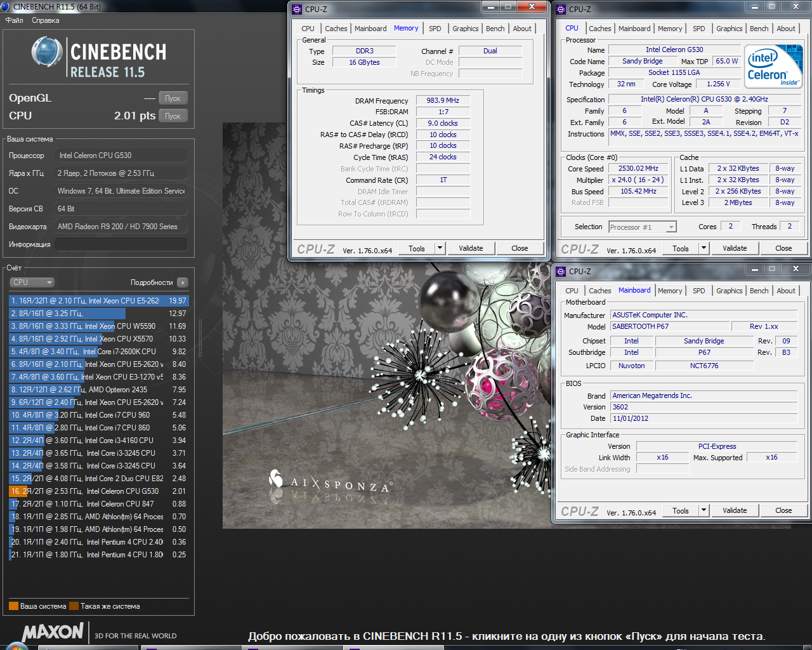Image resolution: width=812 pixels, height=650 pixels.
Task: Open CPU tab in Mainboard CPU-Z window
Action: pos(572,291)
